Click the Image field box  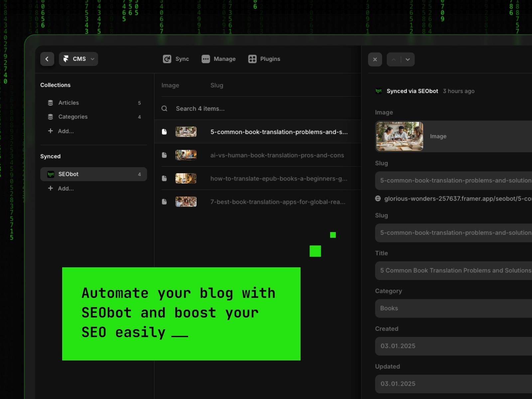click(454, 136)
